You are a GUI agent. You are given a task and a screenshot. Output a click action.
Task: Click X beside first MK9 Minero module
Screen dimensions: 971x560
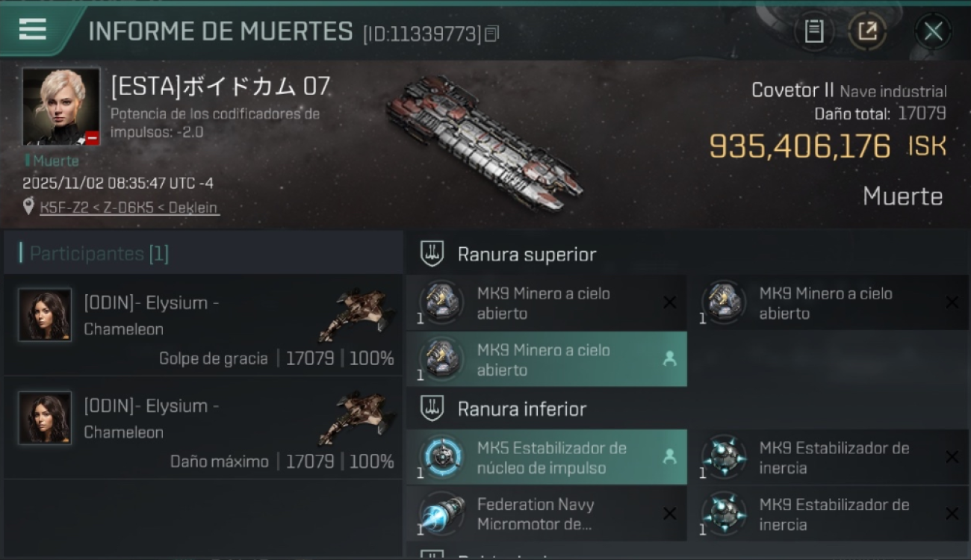tap(669, 302)
